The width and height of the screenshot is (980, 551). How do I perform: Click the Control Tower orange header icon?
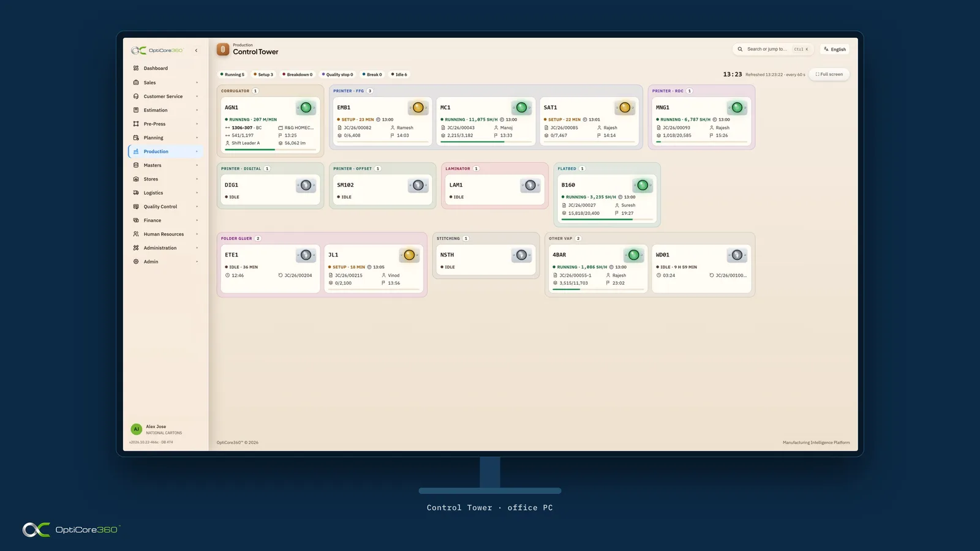click(x=223, y=49)
